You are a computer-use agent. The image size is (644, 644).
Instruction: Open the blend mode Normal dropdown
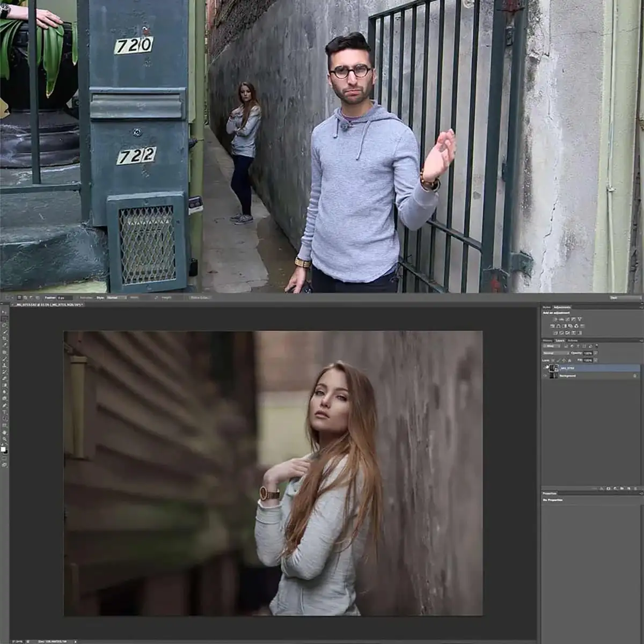556,353
